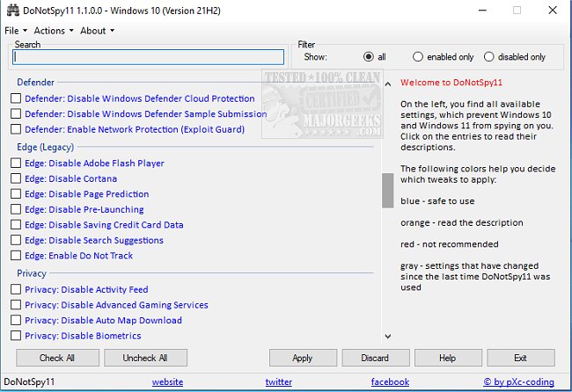Enable the Edge: Disable Cortana checkbox
This screenshot has height=392, width=572.
17,178
